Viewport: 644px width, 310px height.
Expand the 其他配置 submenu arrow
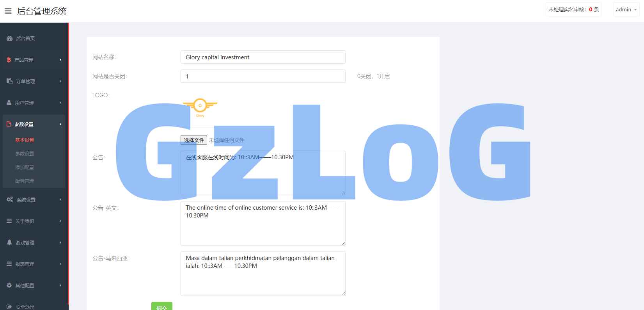60,285
